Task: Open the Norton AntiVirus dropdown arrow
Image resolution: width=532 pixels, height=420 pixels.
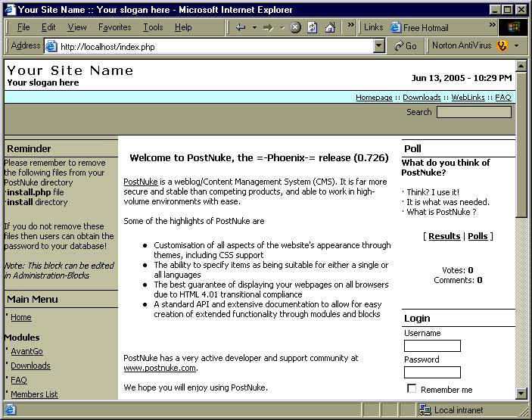Action: coord(516,45)
